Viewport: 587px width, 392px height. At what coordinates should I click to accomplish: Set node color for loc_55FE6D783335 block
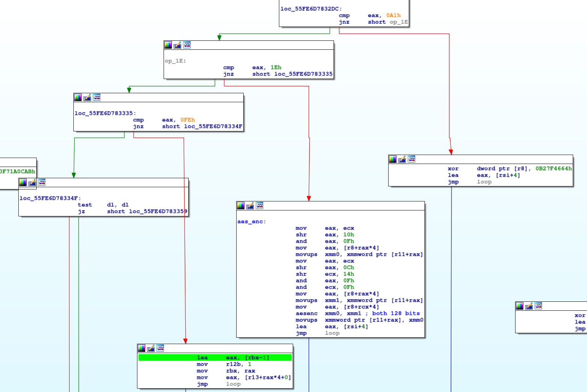coord(78,97)
